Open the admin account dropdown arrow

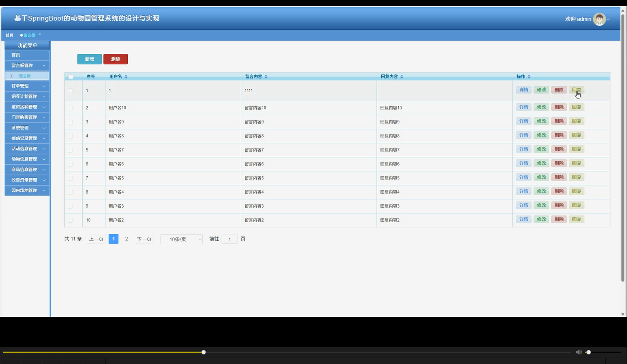[608, 19]
